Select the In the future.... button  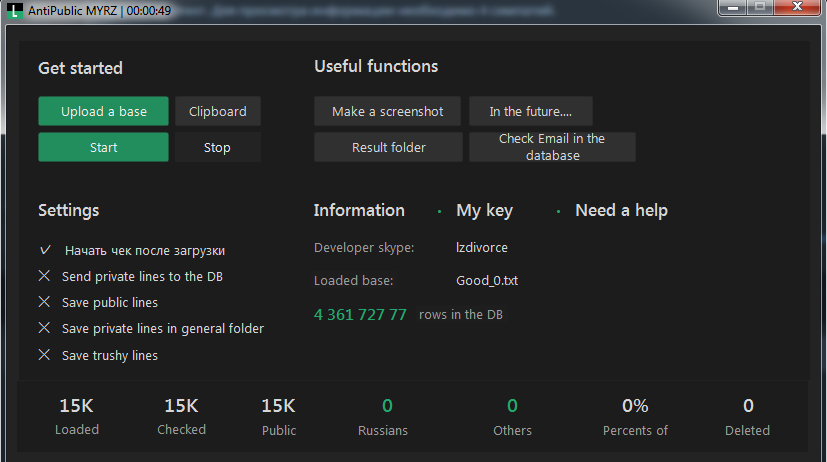(x=530, y=111)
